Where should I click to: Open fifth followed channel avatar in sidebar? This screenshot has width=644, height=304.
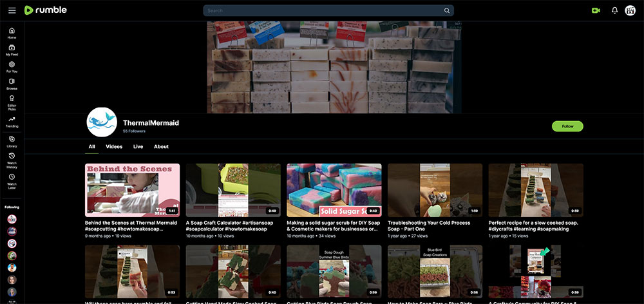pos(12,268)
